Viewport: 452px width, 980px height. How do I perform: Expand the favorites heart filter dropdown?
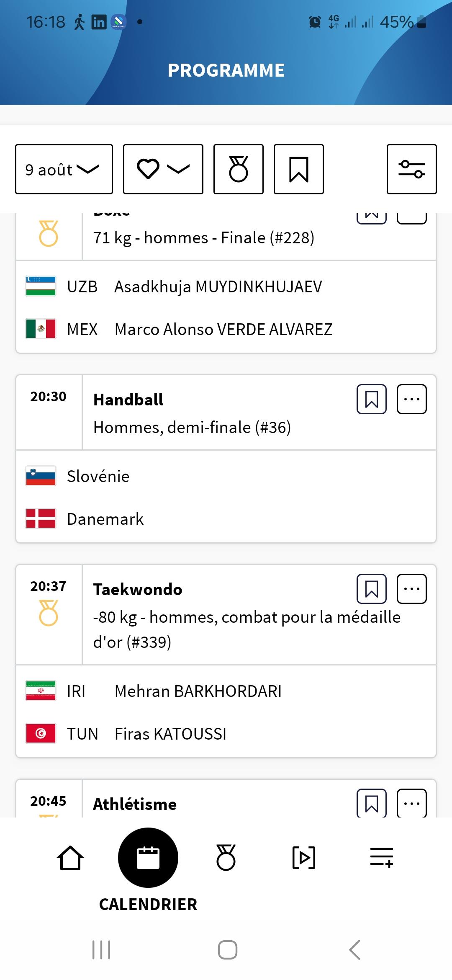[163, 169]
